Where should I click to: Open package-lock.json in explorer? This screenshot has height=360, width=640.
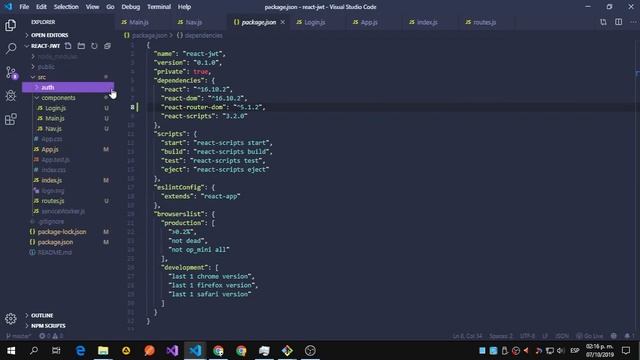[62, 231]
